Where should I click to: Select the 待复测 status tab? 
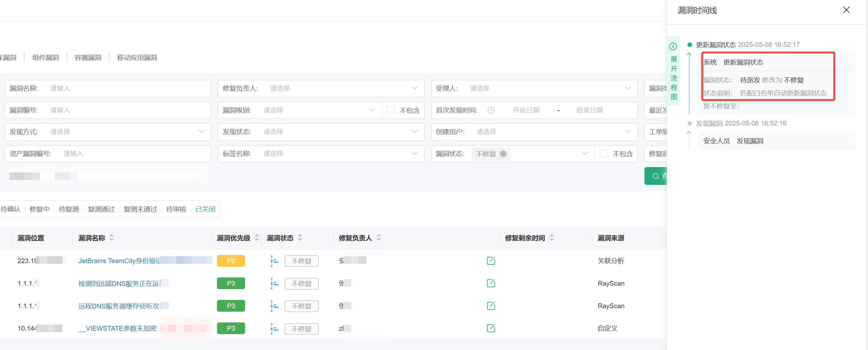pos(69,209)
